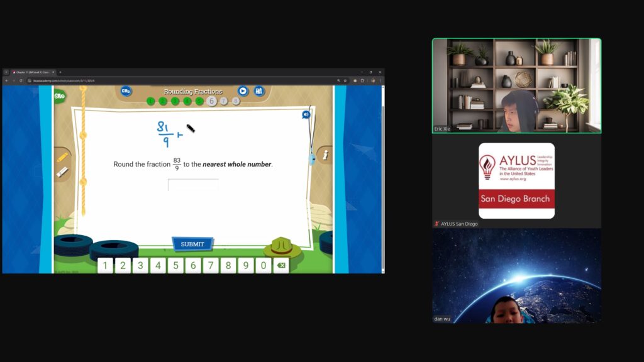Tap number key 3 on the keypad
This screenshot has width=644, height=362.
point(140,266)
